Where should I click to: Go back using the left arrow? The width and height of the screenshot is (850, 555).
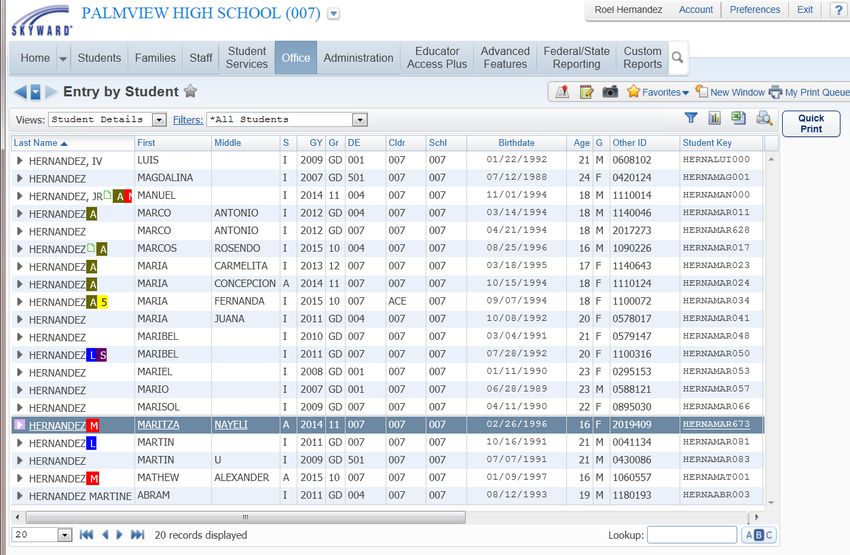(x=20, y=92)
